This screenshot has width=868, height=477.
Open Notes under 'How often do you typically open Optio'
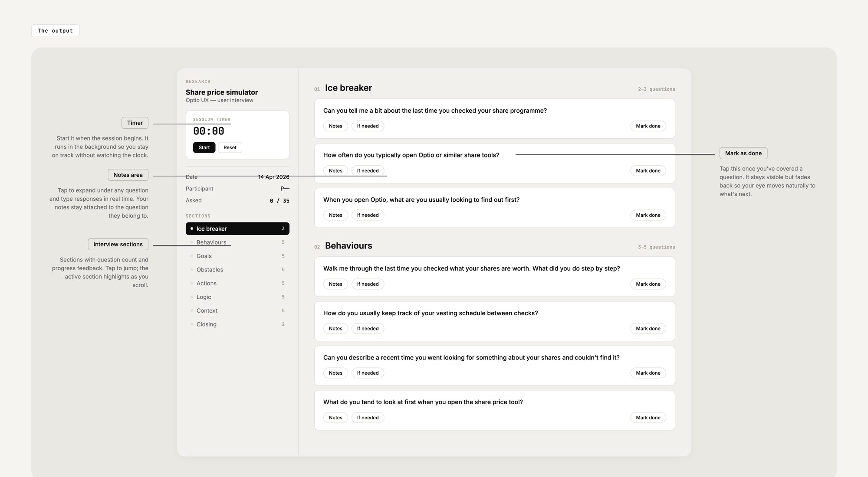point(335,171)
